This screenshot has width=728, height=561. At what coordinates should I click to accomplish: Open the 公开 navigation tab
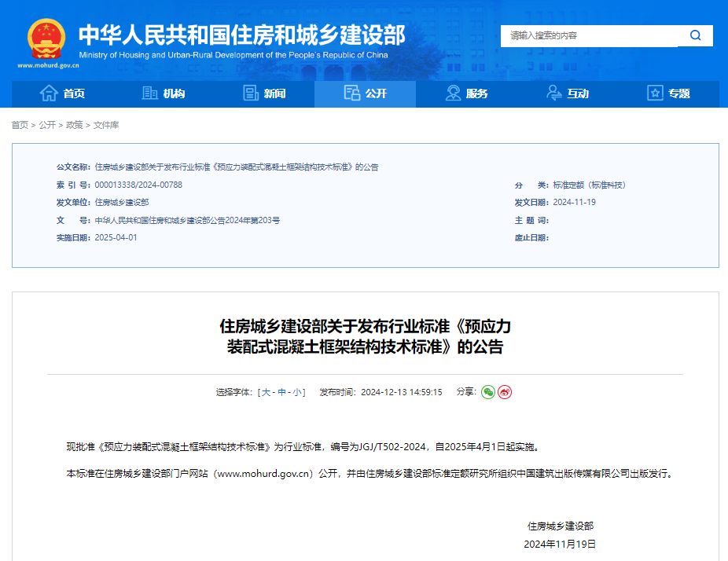pos(366,93)
